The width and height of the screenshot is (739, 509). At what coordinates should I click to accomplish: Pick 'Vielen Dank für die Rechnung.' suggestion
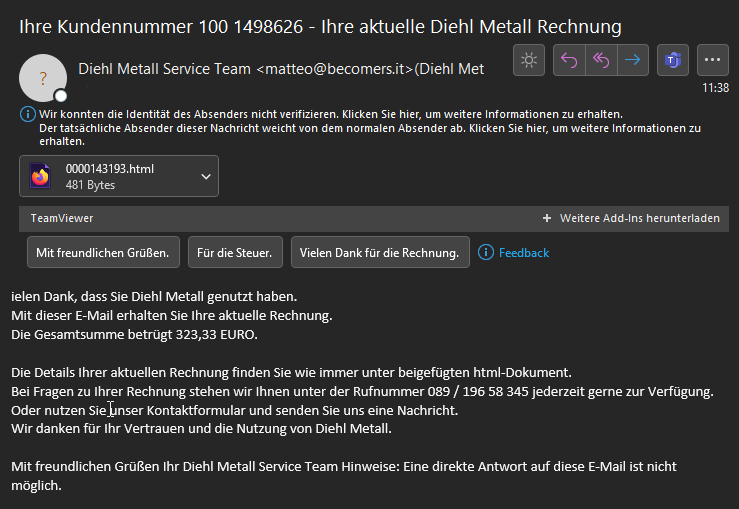point(380,252)
